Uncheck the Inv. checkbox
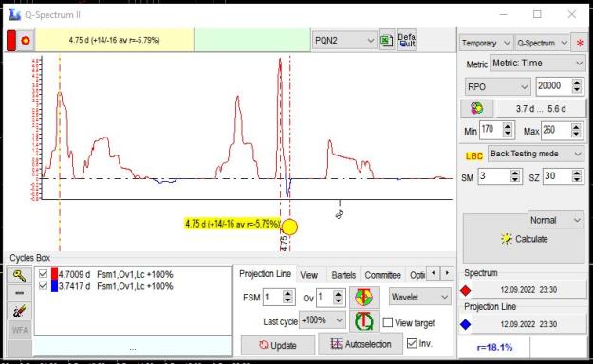 [412, 343]
